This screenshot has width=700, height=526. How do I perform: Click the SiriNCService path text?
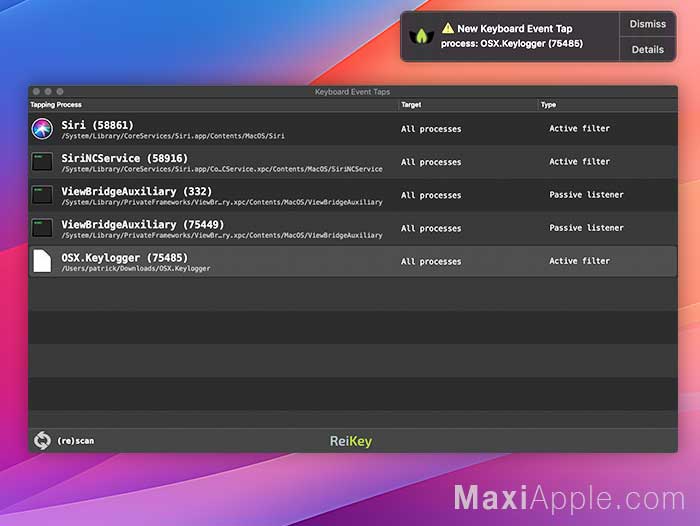(222, 169)
